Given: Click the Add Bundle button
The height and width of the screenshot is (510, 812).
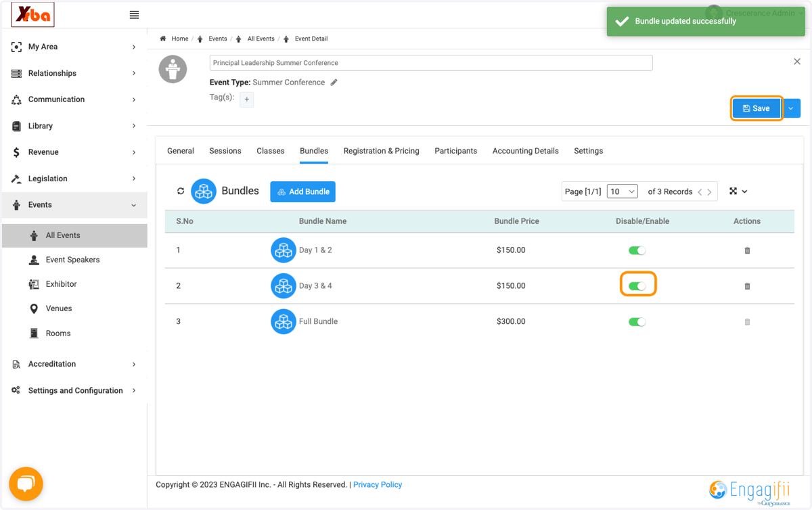Looking at the screenshot, I should coord(302,191).
